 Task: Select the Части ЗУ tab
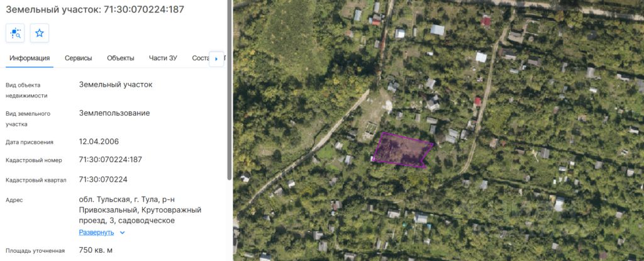(163, 58)
